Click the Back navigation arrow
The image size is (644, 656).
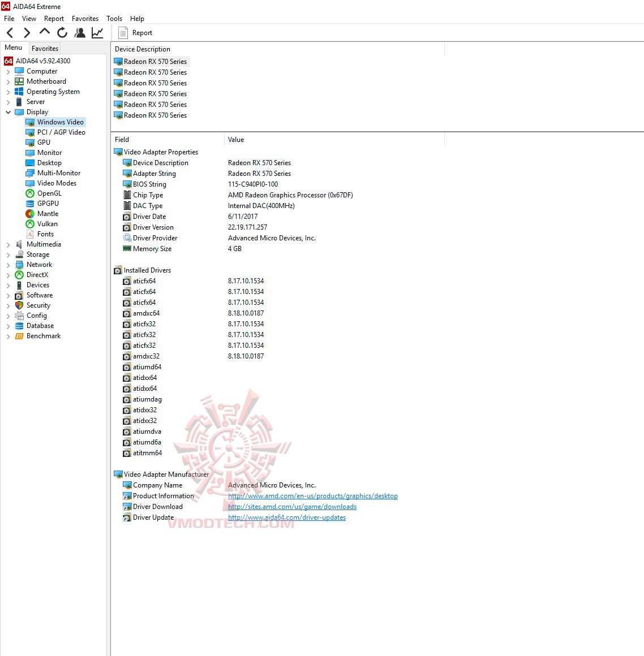tap(10, 33)
